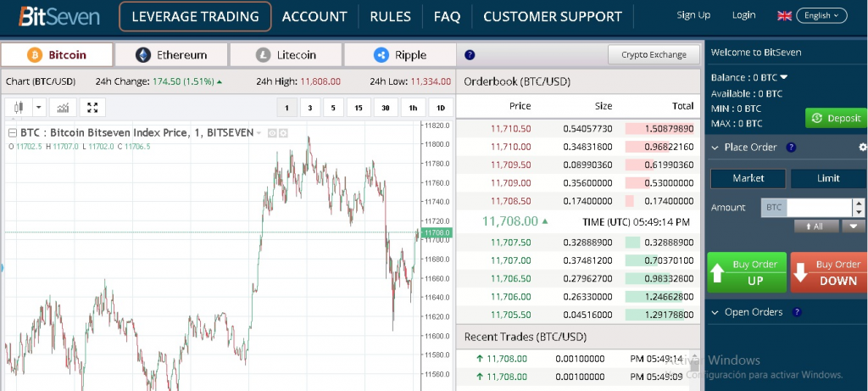Click the 11708.0 current price axis label
Image resolution: width=868 pixels, height=391 pixels.
coord(437,232)
